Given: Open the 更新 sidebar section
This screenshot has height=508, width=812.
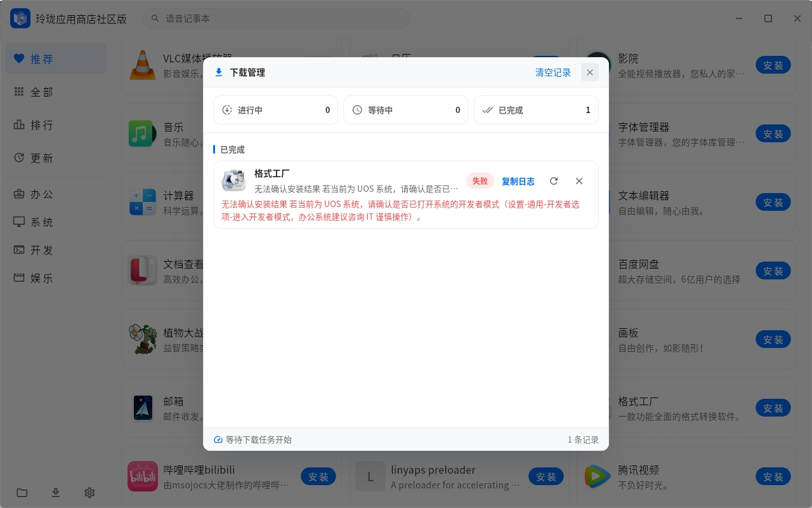Looking at the screenshot, I should click(x=56, y=158).
